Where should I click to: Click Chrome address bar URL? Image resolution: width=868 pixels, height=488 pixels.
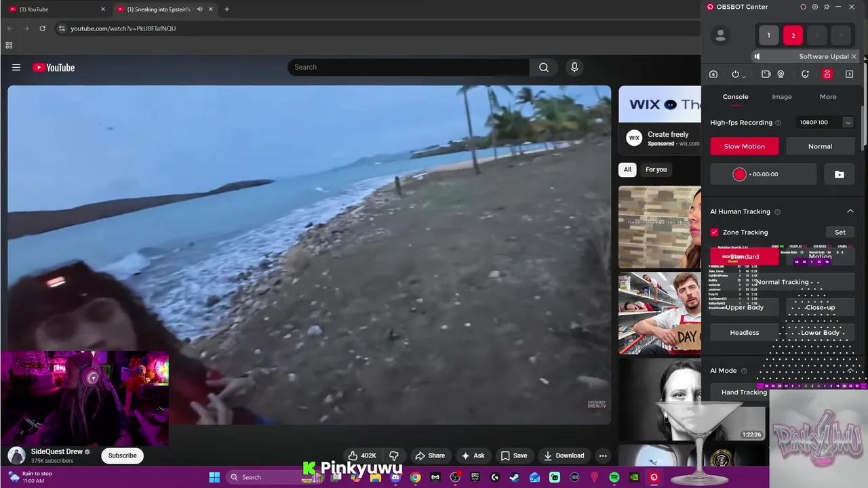[123, 28]
